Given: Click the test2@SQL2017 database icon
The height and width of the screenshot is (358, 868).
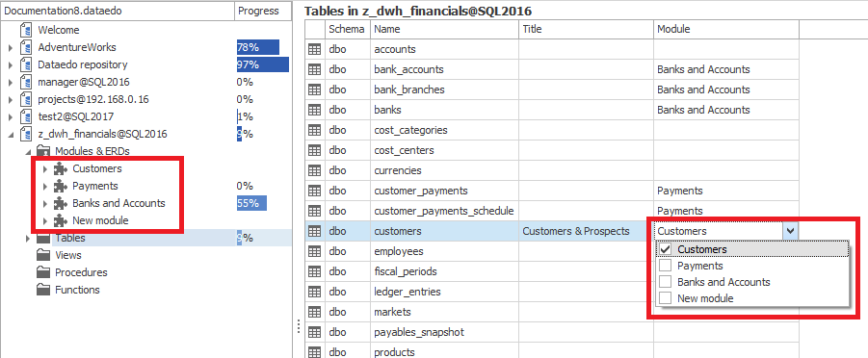Looking at the screenshot, I should coord(25,116).
